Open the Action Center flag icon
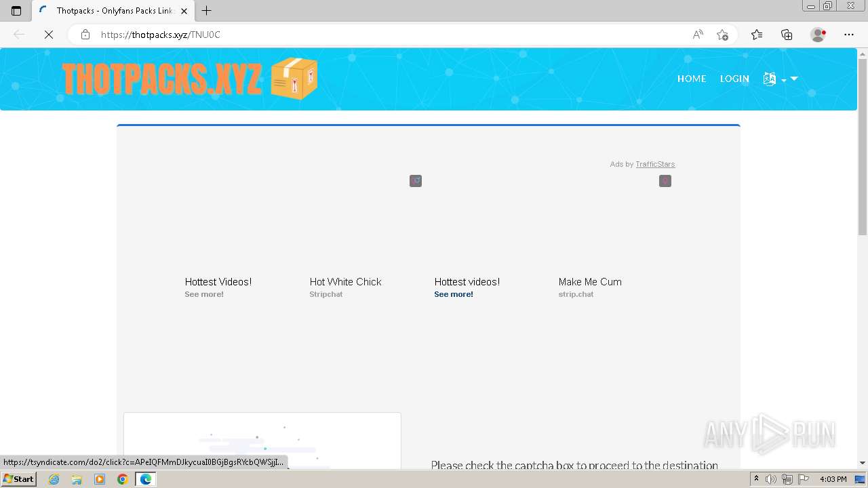 coord(804,479)
